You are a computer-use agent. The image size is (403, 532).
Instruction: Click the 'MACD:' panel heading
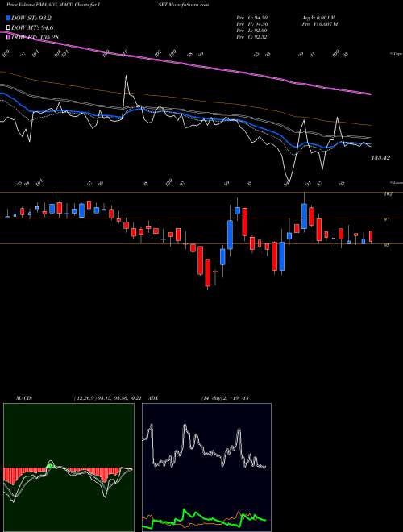point(23,398)
